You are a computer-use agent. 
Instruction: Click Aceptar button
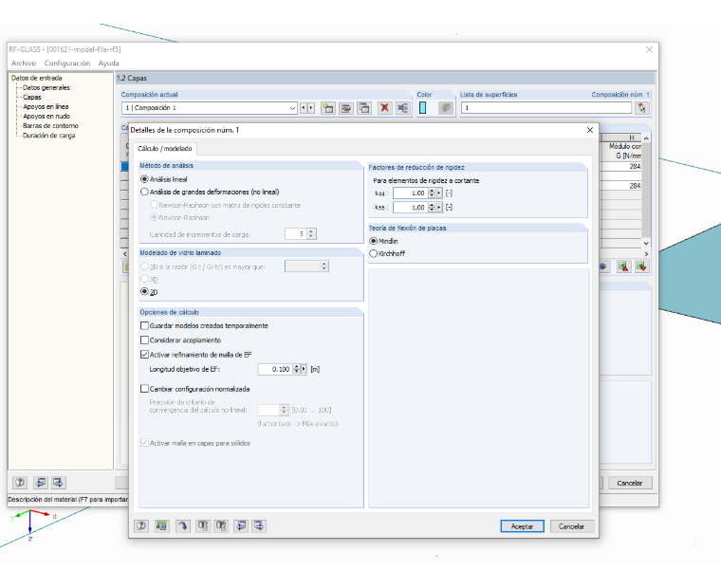522,526
